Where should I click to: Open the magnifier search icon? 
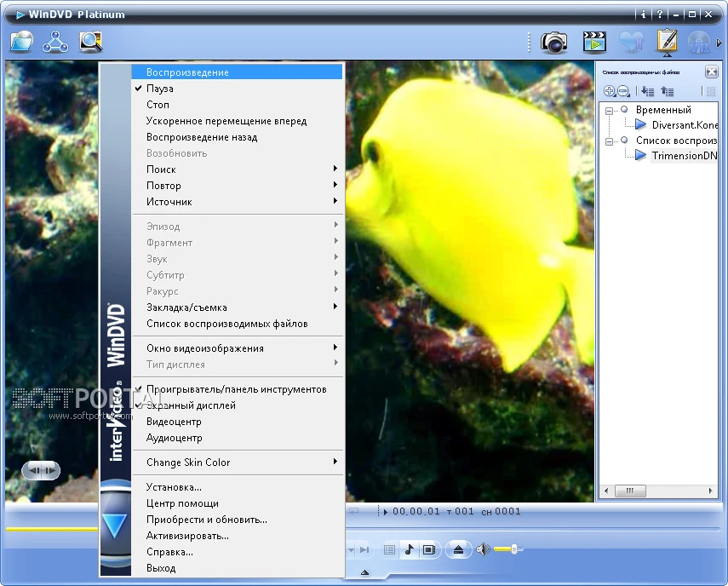click(x=90, y=42)
